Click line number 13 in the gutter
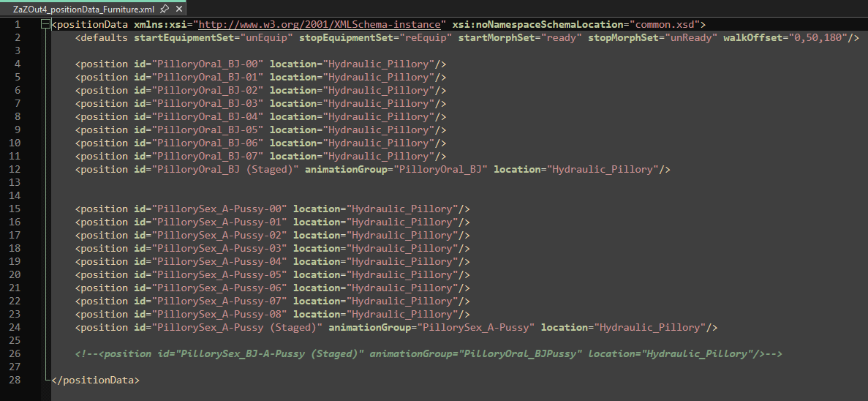 coord(15,182)
